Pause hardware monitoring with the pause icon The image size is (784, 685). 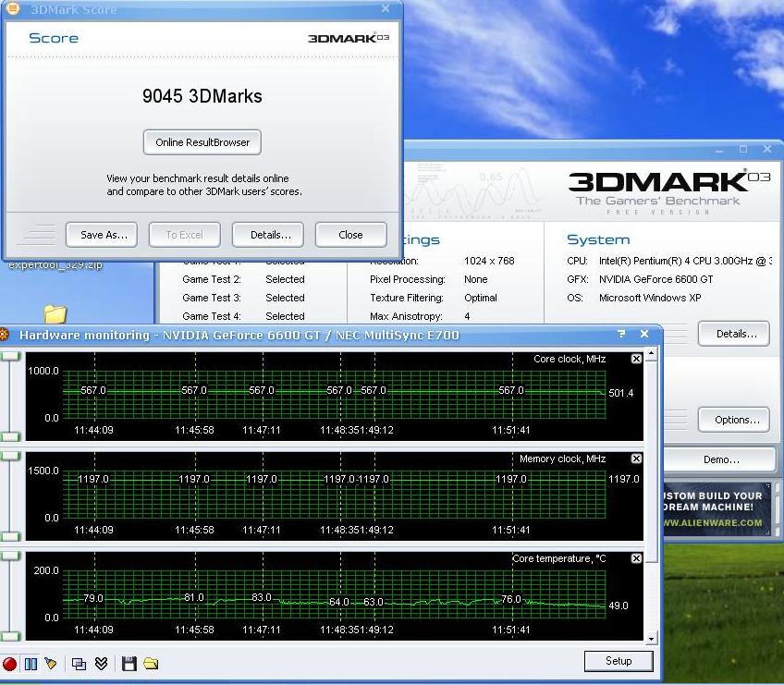(31, 664)
